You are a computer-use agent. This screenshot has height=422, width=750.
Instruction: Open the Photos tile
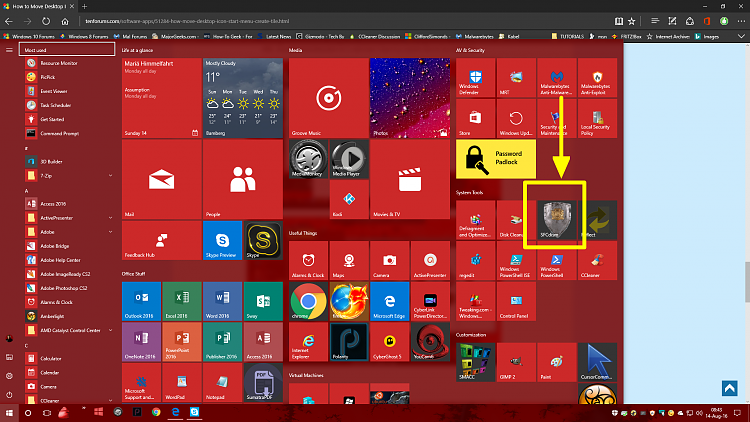(x=410, y=98)
